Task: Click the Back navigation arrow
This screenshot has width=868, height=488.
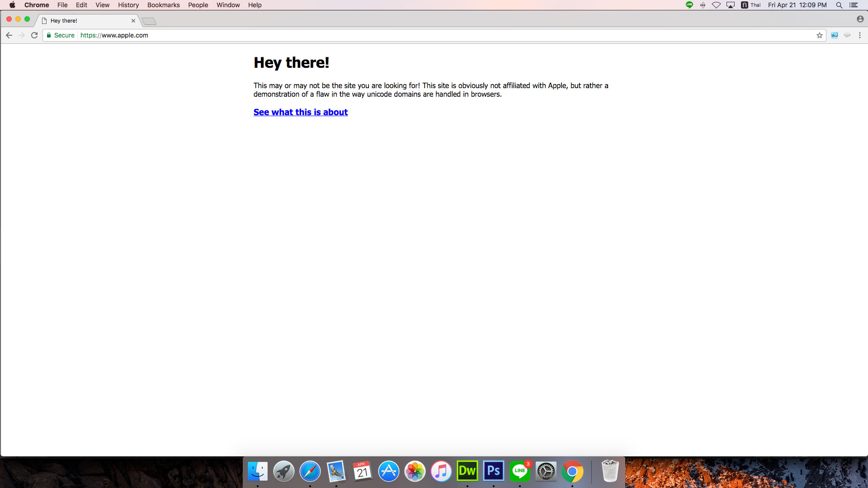Action: tap(9, 35)
